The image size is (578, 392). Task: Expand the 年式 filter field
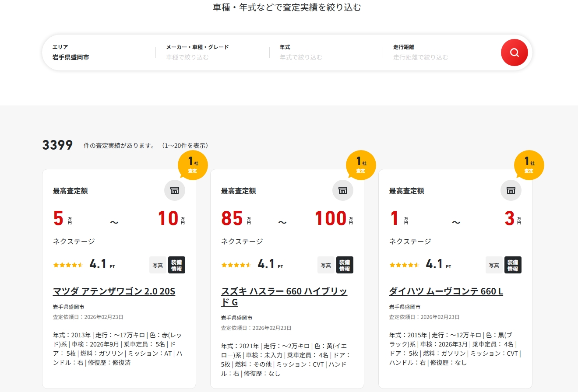tap(326, 52)
